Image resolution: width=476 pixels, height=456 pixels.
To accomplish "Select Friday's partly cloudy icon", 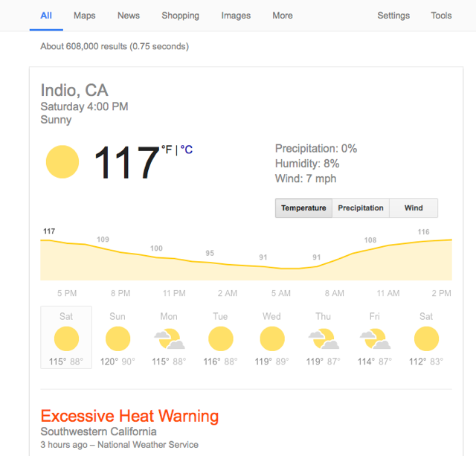I will tap(374, 339).
